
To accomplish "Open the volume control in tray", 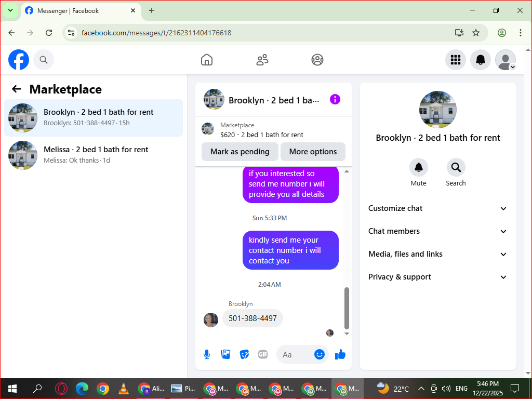I will click(x=446, y=389).
